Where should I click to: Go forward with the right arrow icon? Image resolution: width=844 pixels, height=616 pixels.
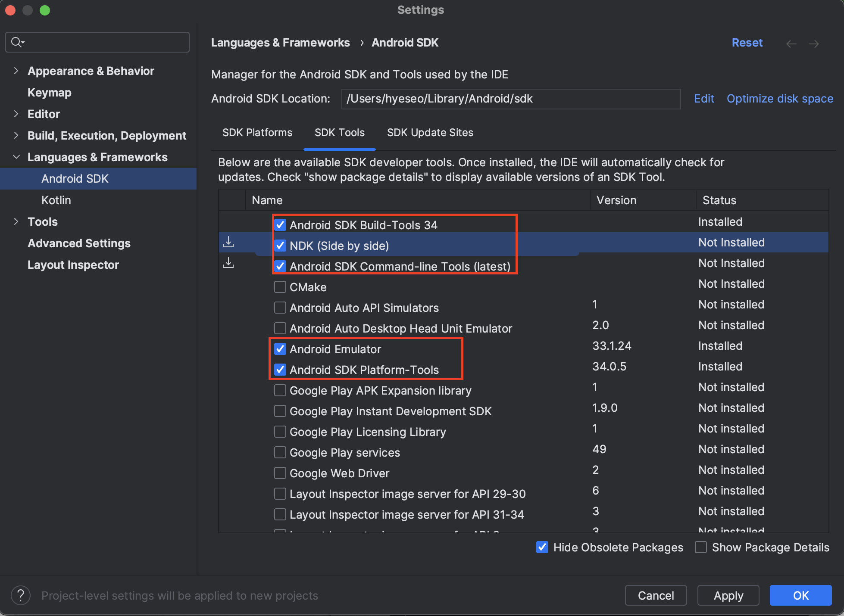point(813,44)
